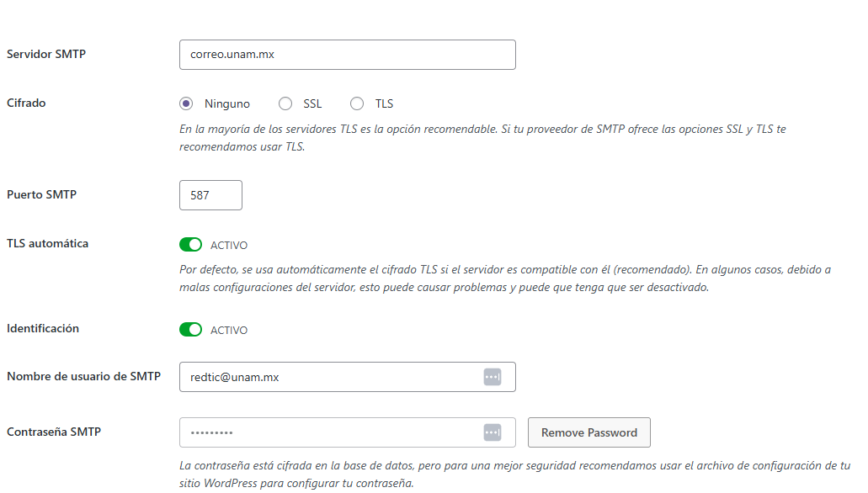Click the Puerto SMTP port field
Image resolution: width=868 pixels, height=493 pixels.
point(210,195)
